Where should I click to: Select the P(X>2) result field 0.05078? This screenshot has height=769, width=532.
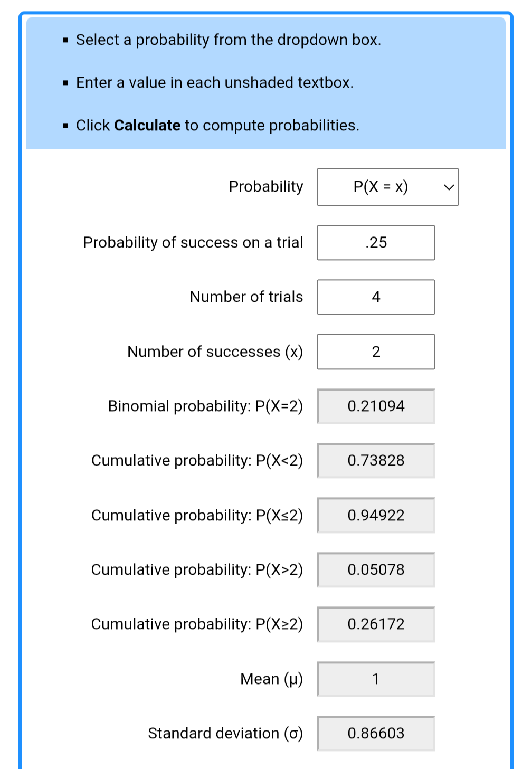click(x=376, y=570)
